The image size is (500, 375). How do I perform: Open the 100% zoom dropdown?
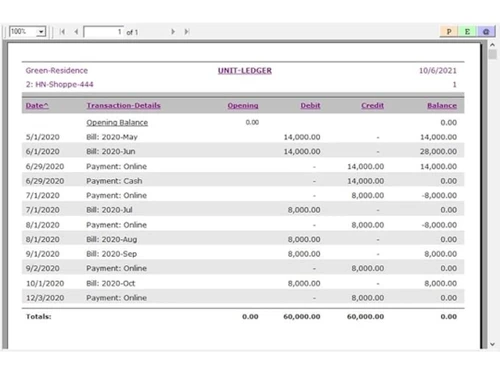pos(41,32)
